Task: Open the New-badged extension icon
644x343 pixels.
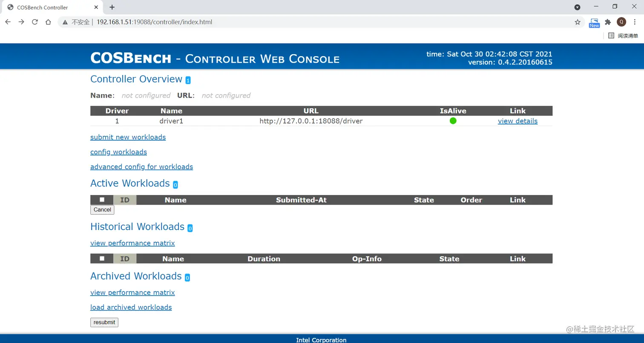Action: pos(594,23)
